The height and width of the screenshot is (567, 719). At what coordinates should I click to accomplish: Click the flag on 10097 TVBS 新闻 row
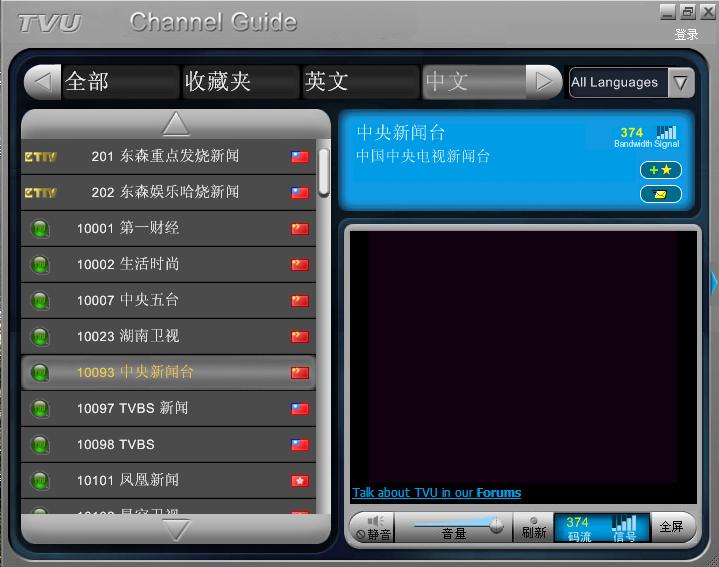[300, 408]
